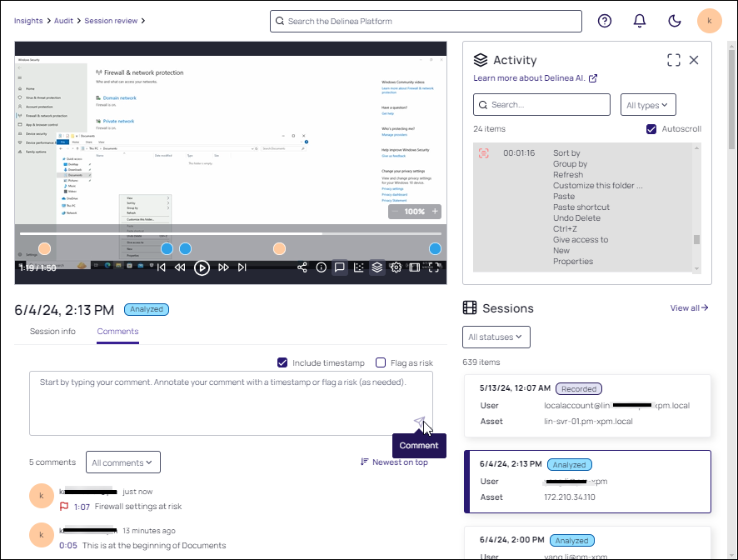Click the 100% zoom level label

coord(414,212)
